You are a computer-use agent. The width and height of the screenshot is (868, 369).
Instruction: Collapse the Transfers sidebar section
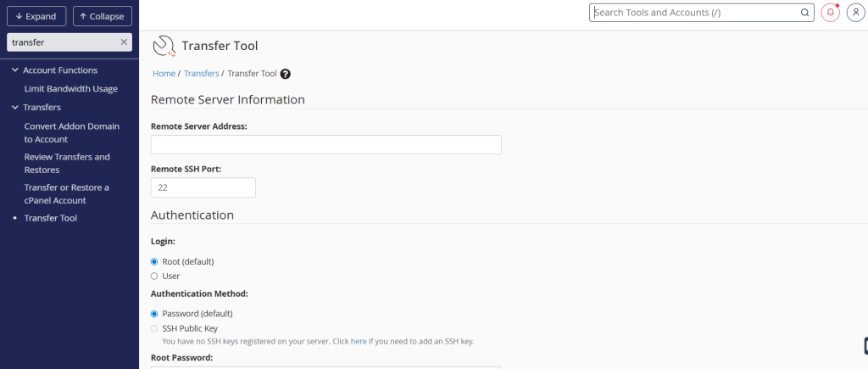point(15,108)
